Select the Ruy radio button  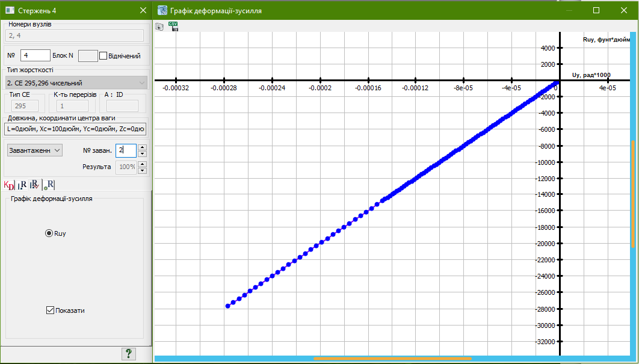[49, 233]
